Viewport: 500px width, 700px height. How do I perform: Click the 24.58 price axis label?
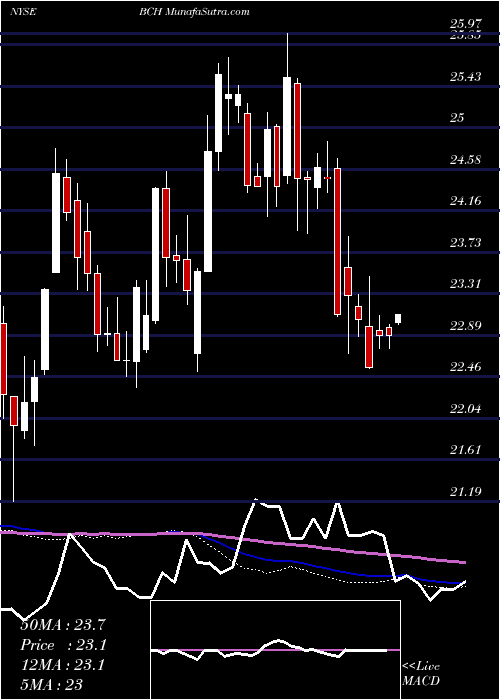(466, 159)
